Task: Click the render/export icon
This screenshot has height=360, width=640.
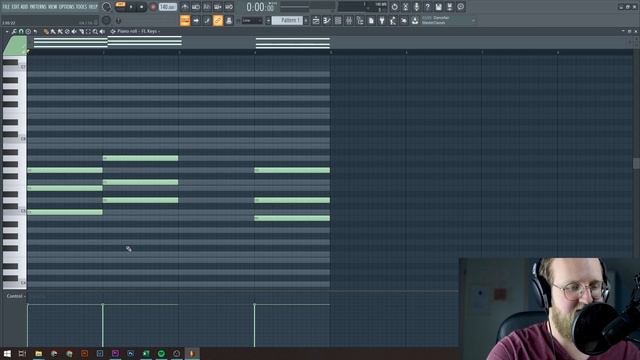Action: tap(449, 7)
